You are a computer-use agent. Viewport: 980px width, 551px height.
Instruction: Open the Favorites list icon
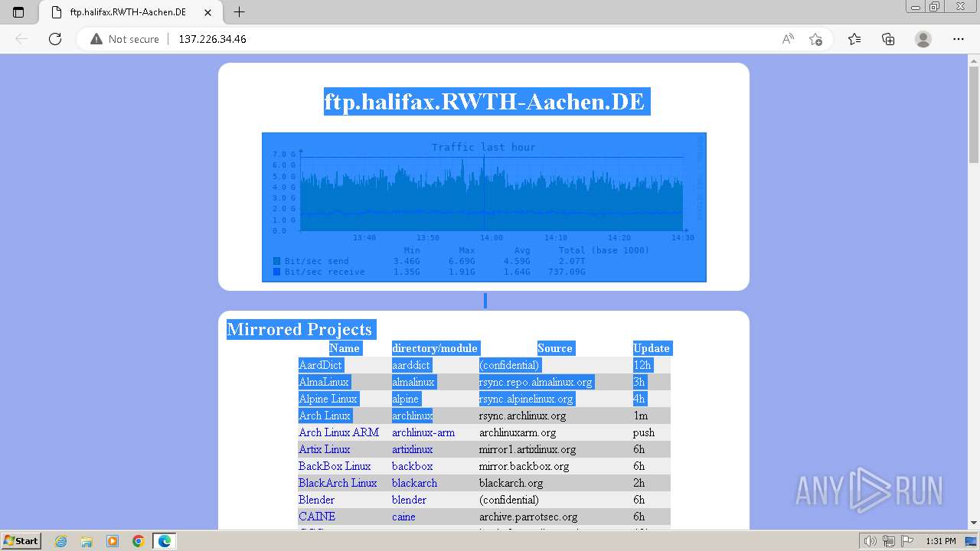(854, 39)
